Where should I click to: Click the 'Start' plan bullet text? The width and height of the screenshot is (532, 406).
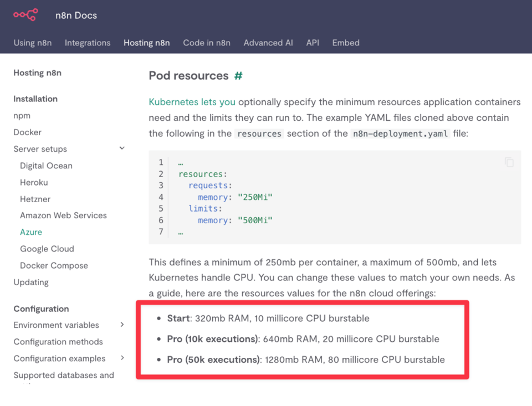pos(268,318)
